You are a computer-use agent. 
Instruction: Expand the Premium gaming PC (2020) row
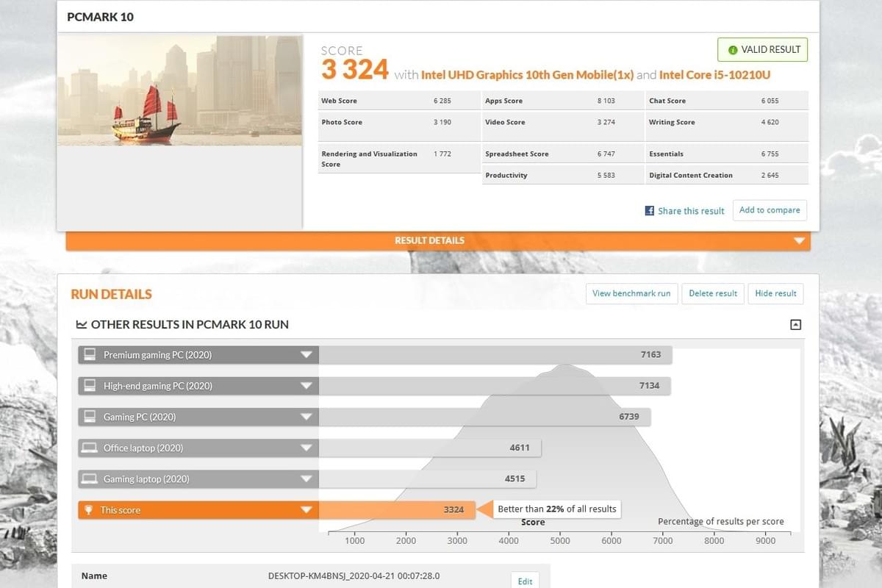[x=306, y=355]
